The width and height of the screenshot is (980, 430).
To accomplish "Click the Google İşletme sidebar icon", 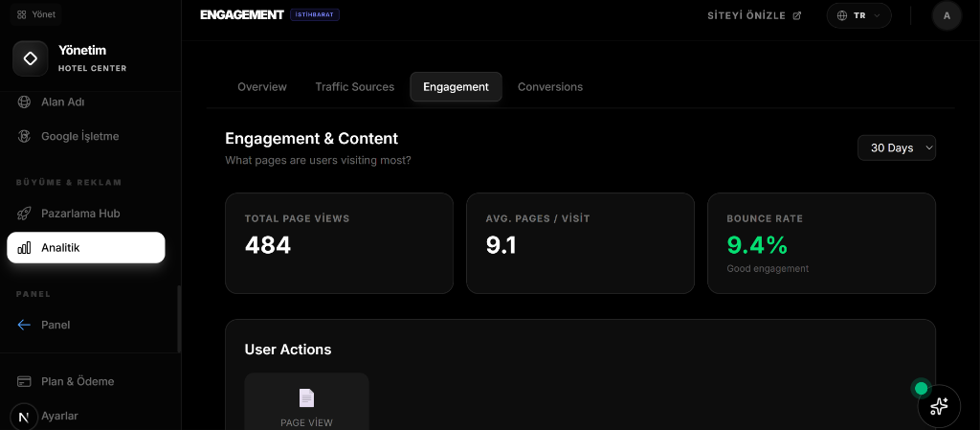I will coord(25,136).
